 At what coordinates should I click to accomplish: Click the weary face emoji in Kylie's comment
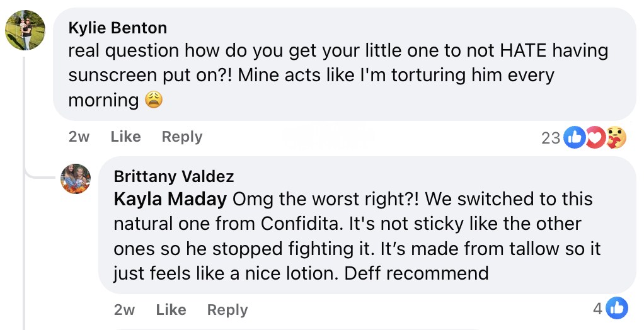(x=154, y=100)
